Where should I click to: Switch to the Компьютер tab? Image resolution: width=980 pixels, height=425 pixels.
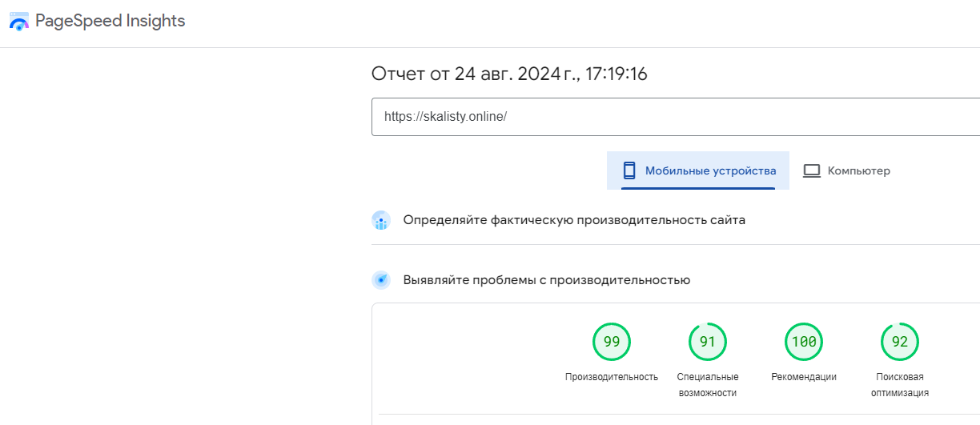tap(858, 170)
